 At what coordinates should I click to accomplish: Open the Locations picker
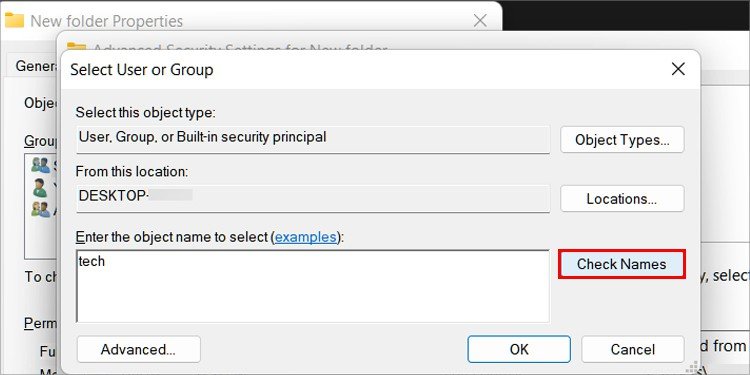622,199
